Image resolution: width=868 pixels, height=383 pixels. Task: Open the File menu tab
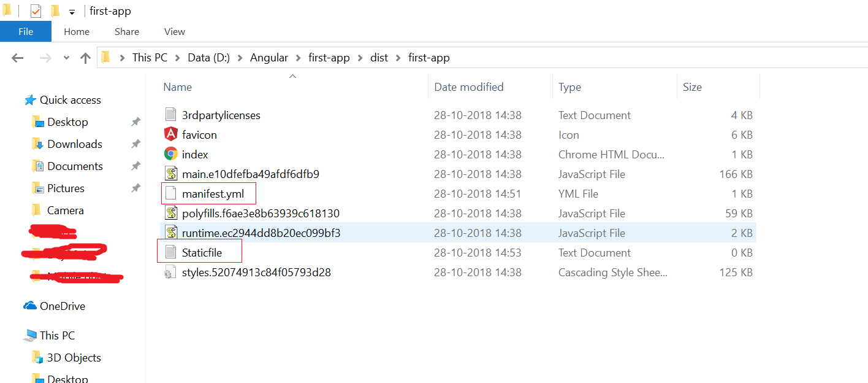pyautogui.click(x=26, y=31)
